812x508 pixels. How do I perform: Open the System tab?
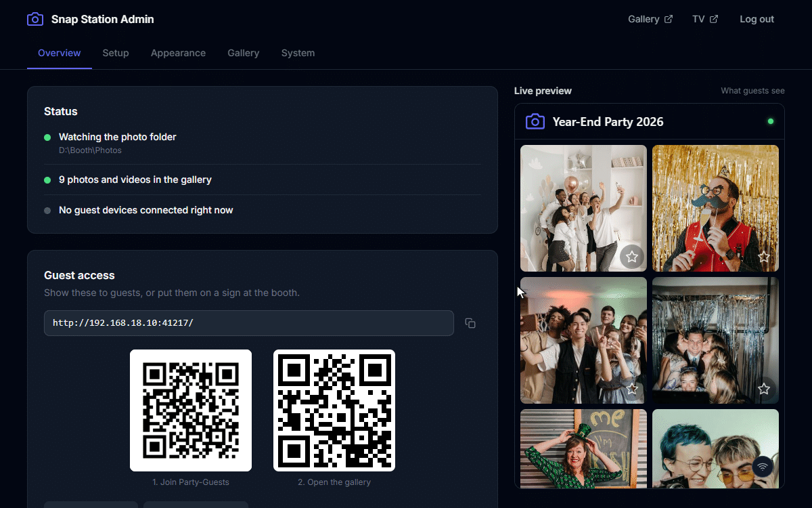click(298, 53)
